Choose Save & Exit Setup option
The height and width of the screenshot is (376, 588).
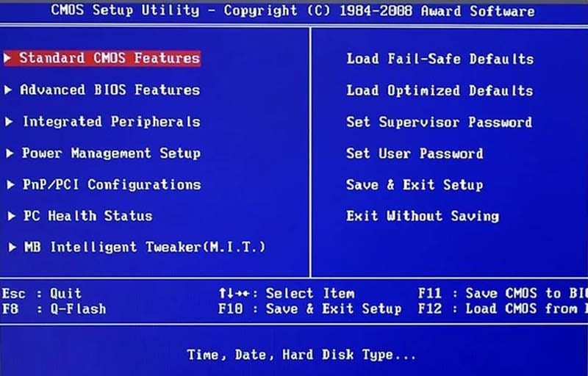(415, 185)
